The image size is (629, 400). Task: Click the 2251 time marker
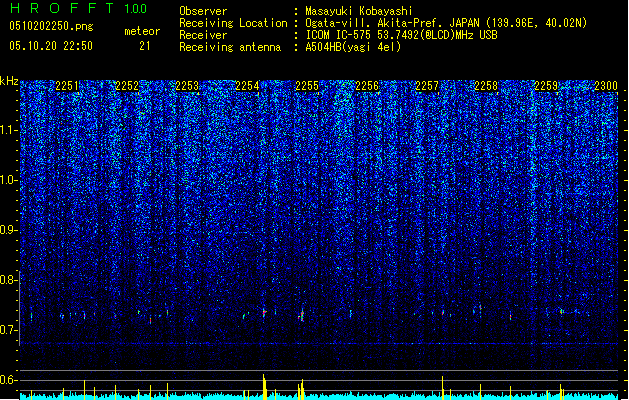(67, 86)
